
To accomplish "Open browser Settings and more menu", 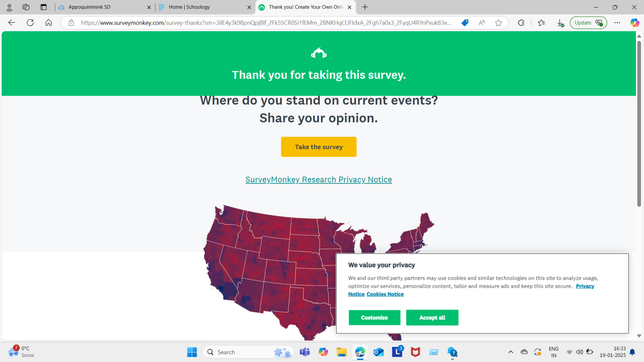I will (617, 23).
